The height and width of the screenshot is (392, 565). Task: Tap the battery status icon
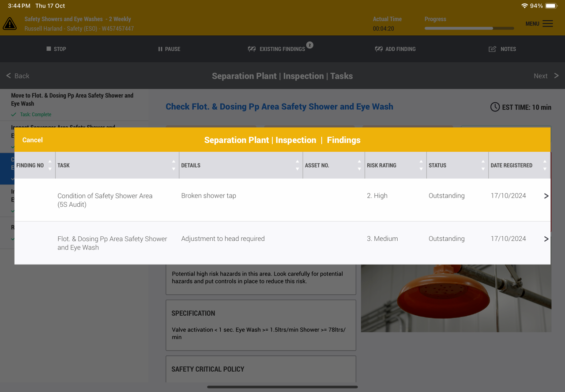click(x=552, y=6)
